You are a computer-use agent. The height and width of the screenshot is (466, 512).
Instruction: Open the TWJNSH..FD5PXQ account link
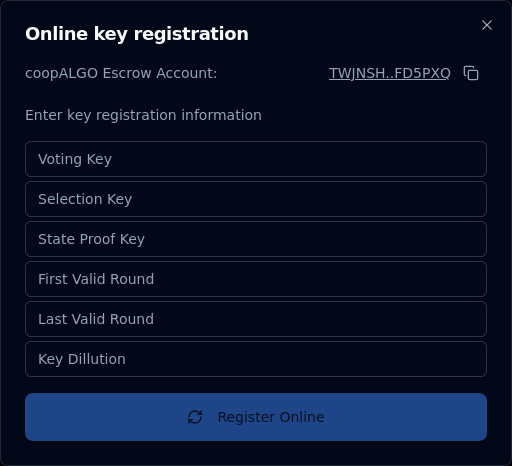pyautogui.click(x=389, y=73)
